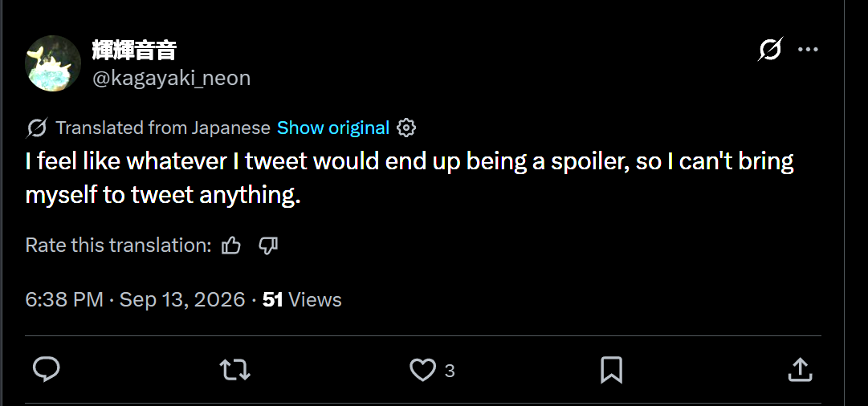
Task: Rate the translation with thumbs down
Action: (x=268, y=246)
